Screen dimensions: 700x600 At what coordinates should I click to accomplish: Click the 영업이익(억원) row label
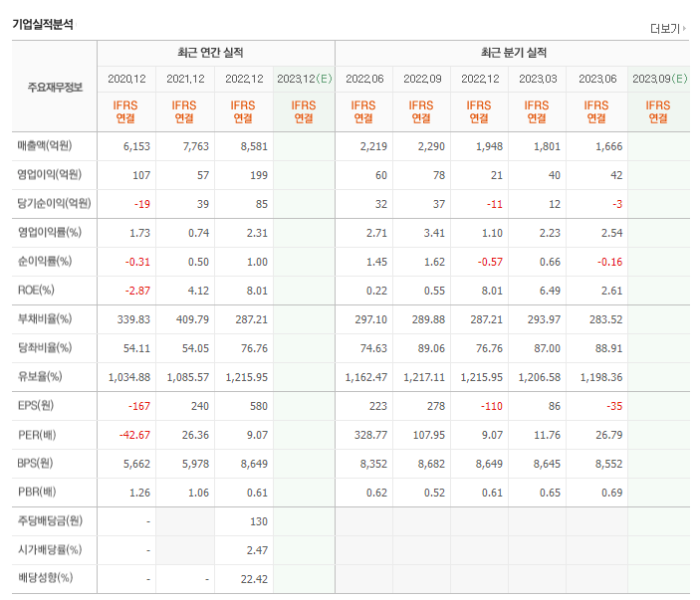click(49, 174)
